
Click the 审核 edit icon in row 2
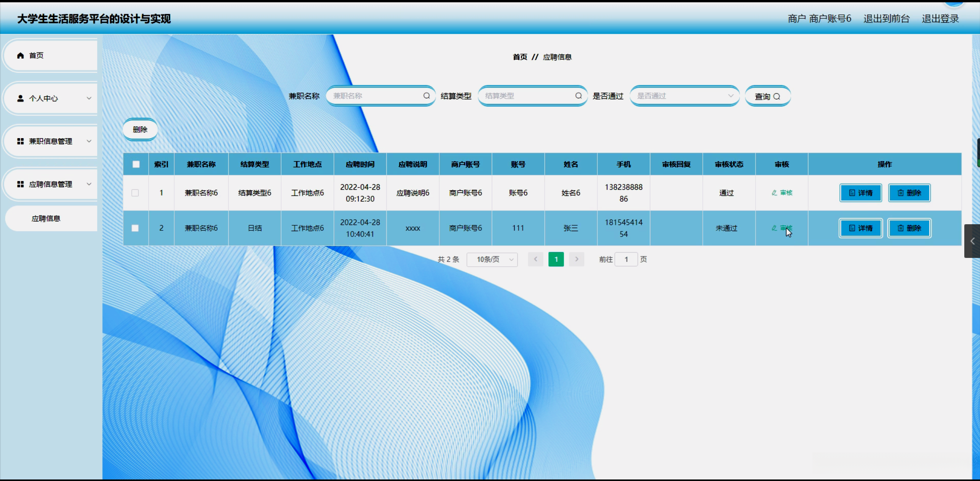774,228
